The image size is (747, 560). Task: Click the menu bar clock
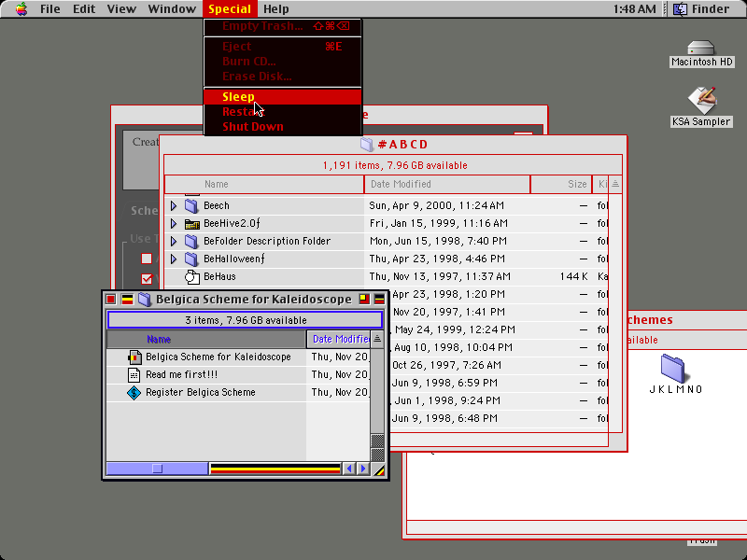click(634, 8)
